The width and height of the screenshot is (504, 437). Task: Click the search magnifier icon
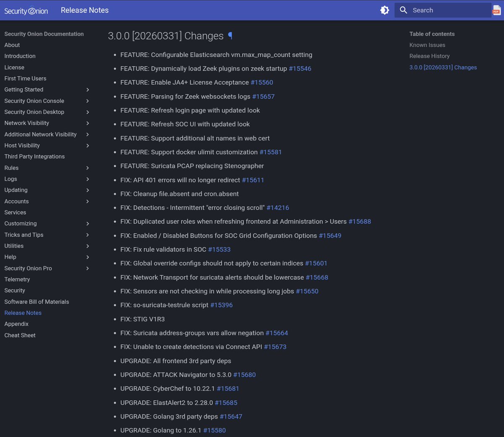[404, 10]
